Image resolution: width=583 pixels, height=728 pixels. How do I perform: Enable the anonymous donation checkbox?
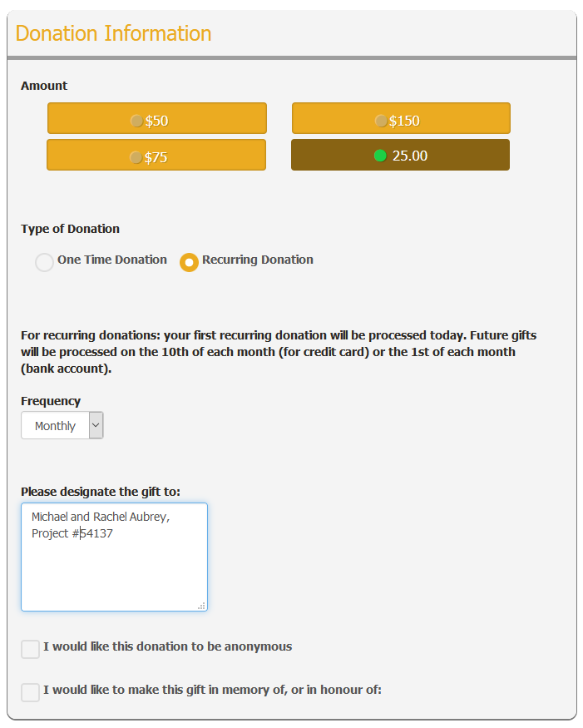click(31, 649)
